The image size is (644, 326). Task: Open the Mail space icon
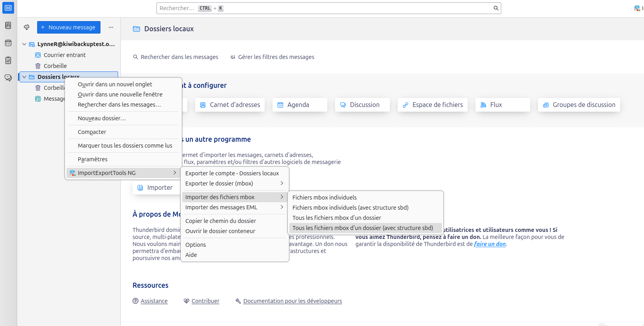[8, 8]
